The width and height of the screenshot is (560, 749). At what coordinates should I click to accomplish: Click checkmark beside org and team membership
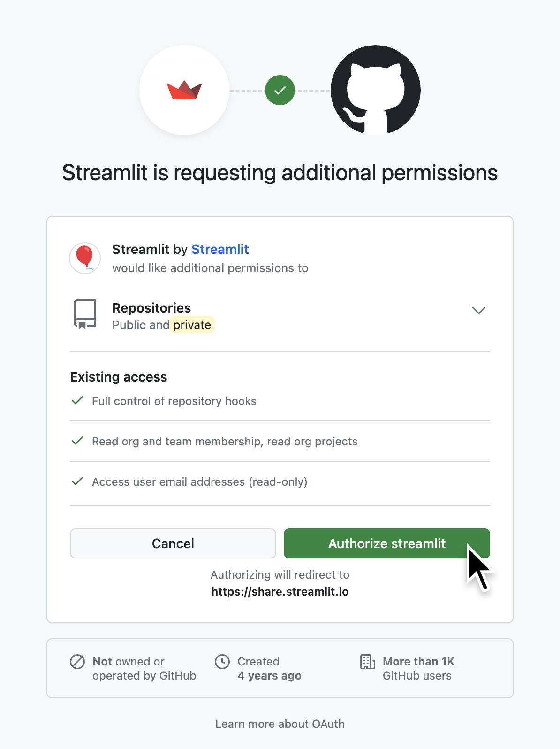77,441
